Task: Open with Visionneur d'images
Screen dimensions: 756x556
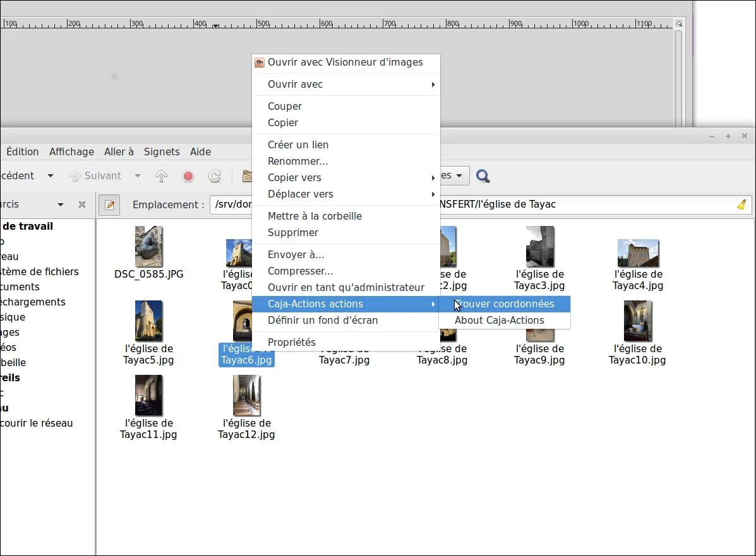Action: click(x=345, y=62)
